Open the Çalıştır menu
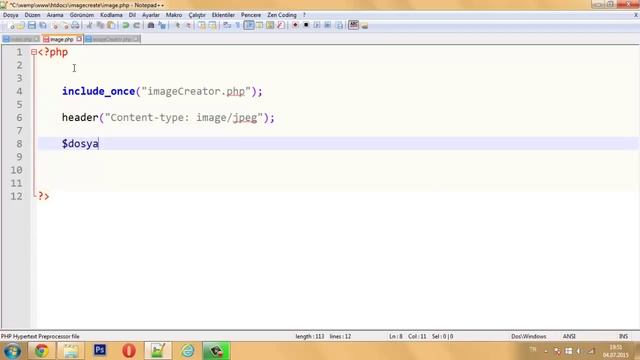The width and height of the screenshot is (640, 360). coord(197,15)
